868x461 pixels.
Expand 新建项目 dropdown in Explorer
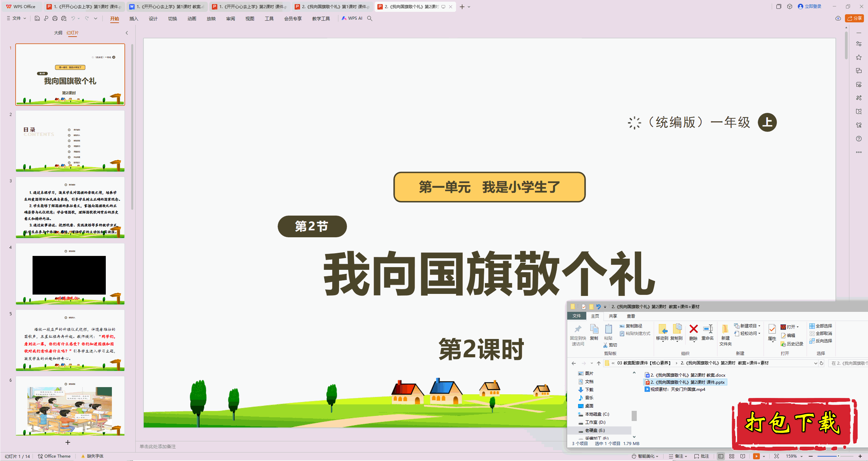(748, 326)
